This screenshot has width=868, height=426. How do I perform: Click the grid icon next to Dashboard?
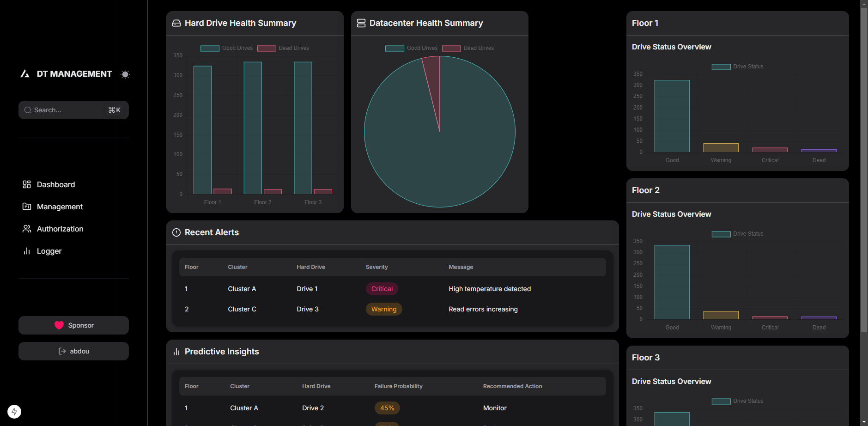pyautogui.click(x=27, y=184)
